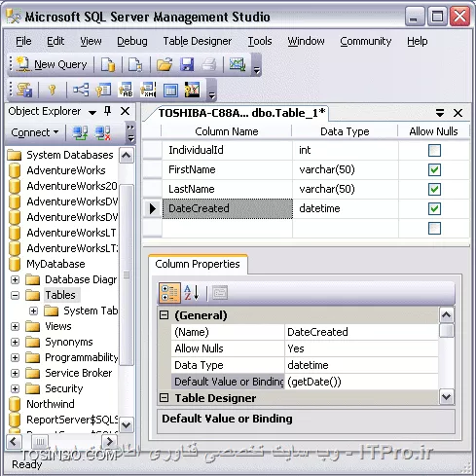This screenshot has width=476, height=476.
Task: Open the Community menu
Action: pos(366,41)
